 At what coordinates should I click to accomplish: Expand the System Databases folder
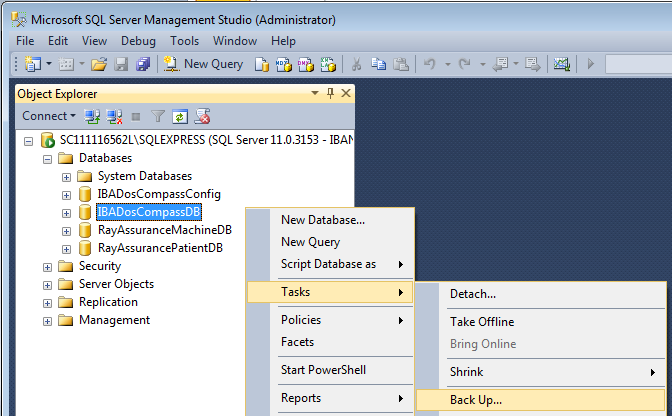[x=67, y=176]
